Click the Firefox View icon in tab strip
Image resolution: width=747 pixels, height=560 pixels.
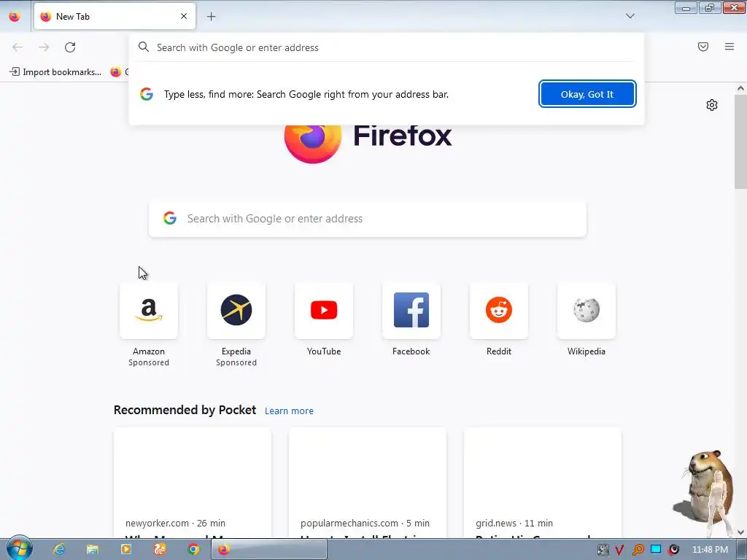[x=15, y=17]
